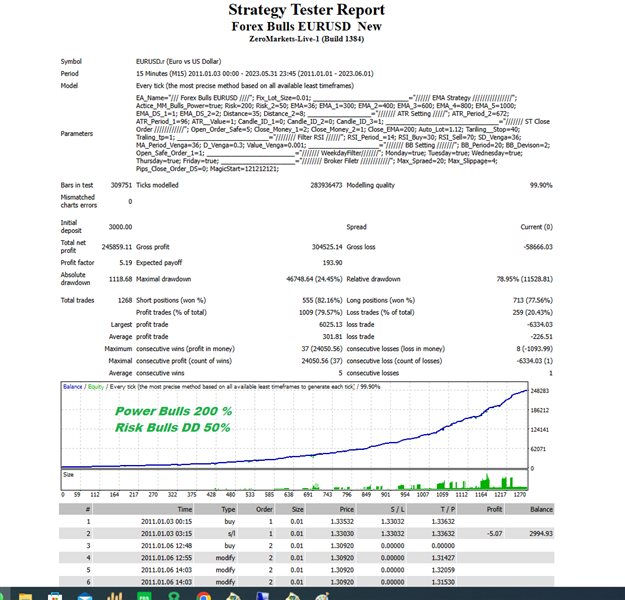Screen dimensions: 625x600
Task: Click Absolute drawdown value 1118.68
Action: point(120,279)
